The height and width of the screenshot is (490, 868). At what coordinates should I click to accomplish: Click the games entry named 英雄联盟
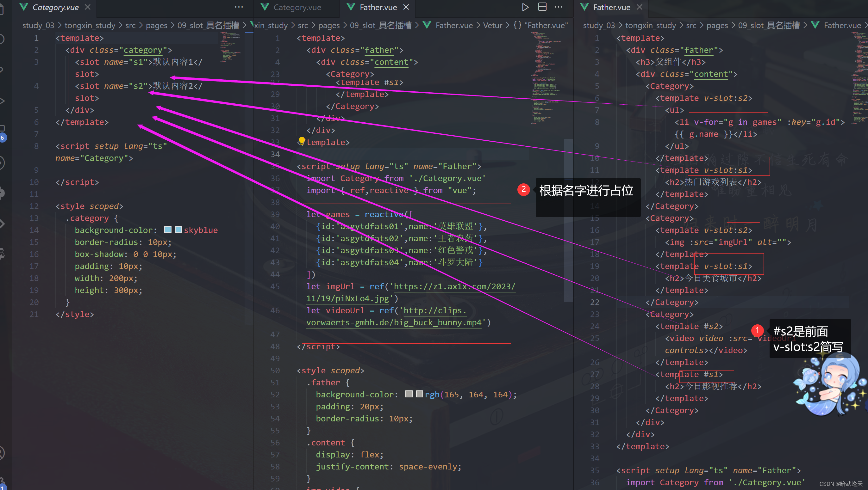point(401,226)
